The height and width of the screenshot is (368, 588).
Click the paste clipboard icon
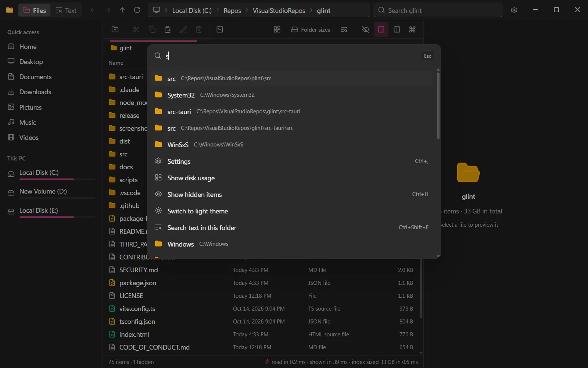click(168, 29)
